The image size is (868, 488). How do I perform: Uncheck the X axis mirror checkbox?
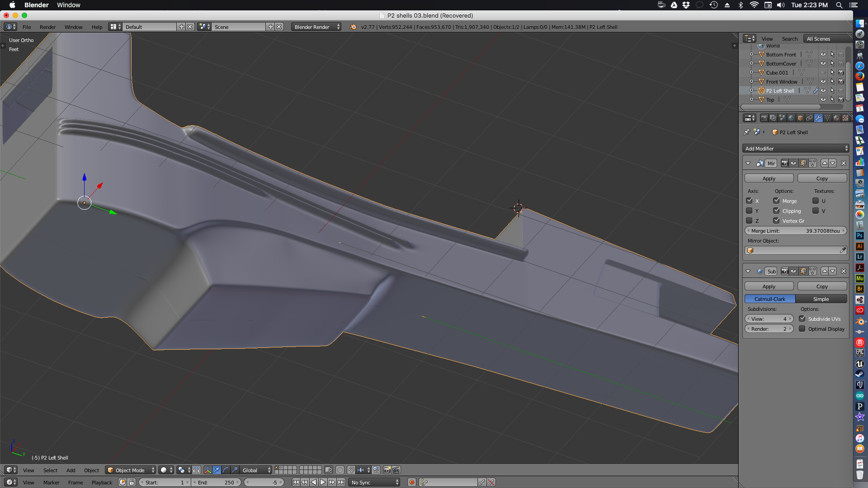(749, 201)
